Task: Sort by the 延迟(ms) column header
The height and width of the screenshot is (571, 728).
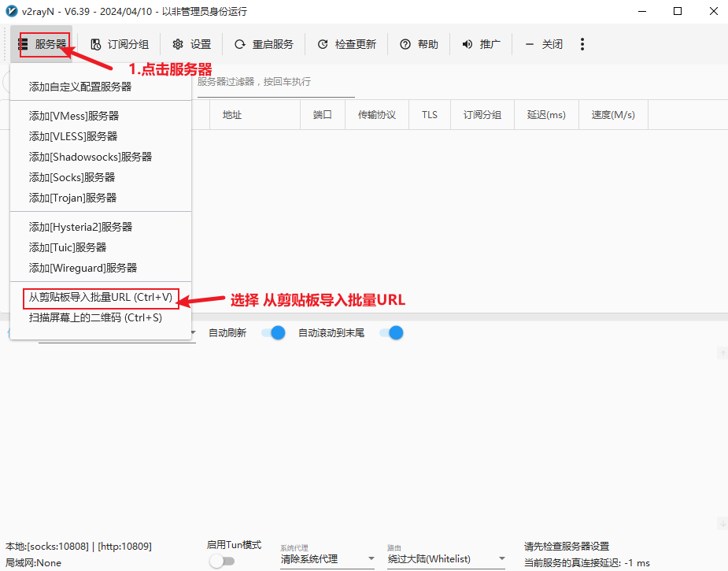Action: coord(546,115)
